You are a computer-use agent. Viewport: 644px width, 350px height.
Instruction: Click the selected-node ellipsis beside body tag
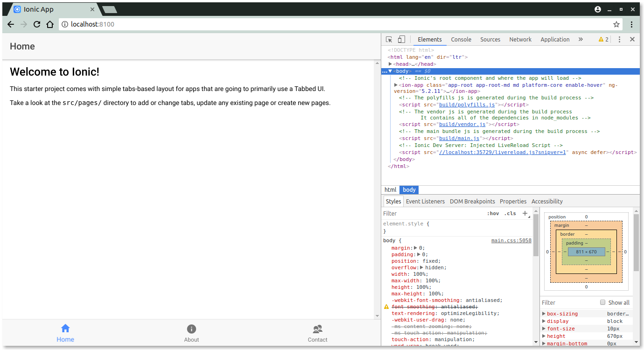click(385, 71)
